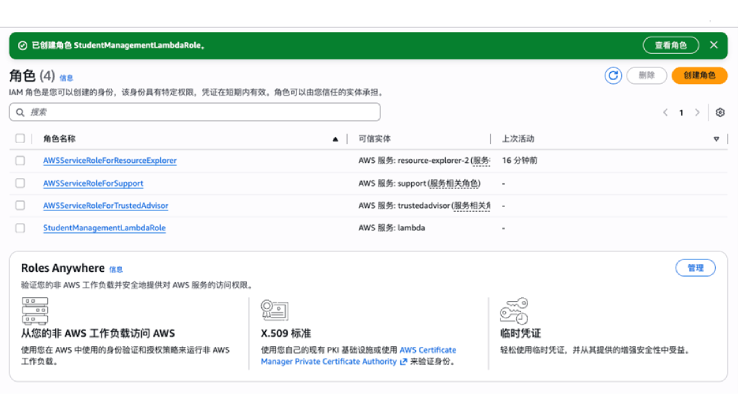739x415 pixels.
Task: Click the non-AWS workloads server icon
Action: (34, 310)
